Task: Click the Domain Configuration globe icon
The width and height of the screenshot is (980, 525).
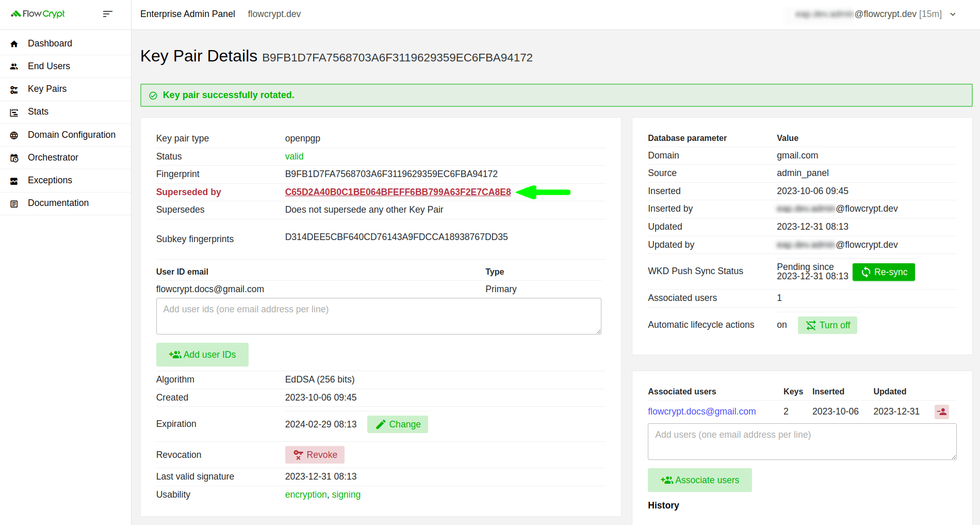Action: pos(14,135)
